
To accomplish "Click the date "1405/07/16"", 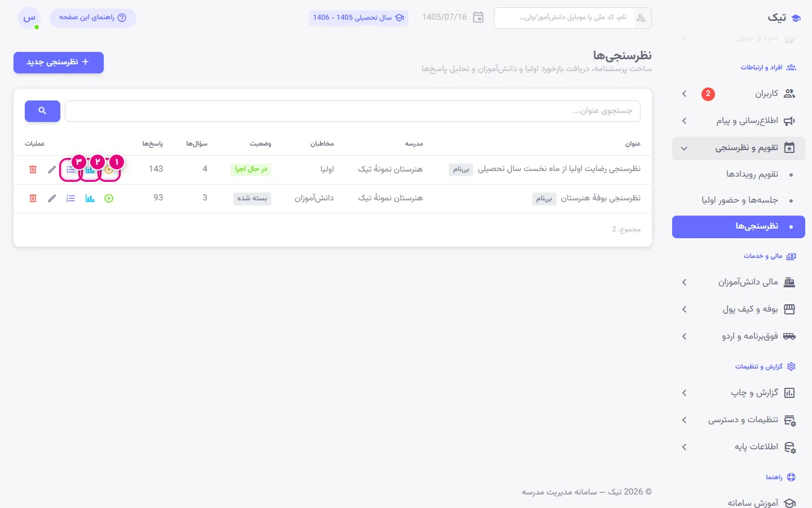I will click(444, 17).
